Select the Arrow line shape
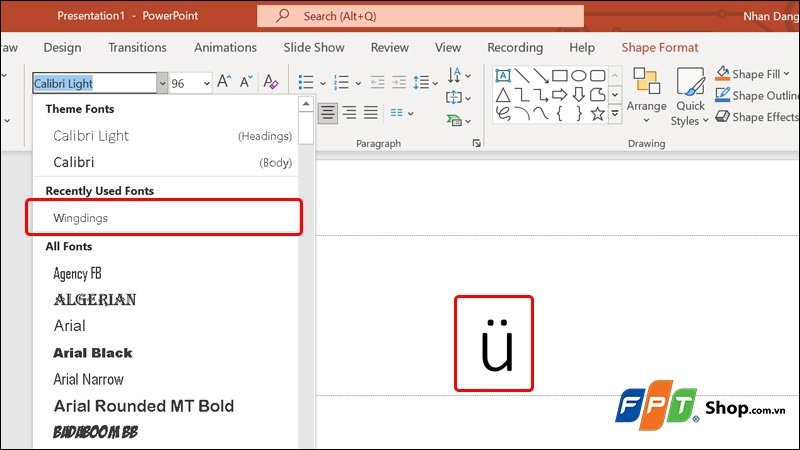The height and width of the screenshot is (450, 800). pos(541,76)
